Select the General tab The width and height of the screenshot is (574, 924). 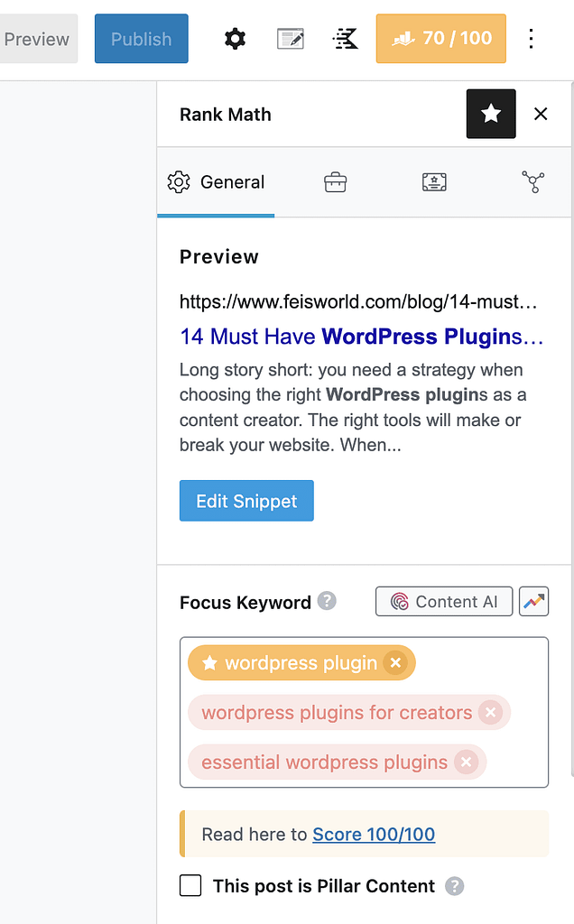coord(216,181)
